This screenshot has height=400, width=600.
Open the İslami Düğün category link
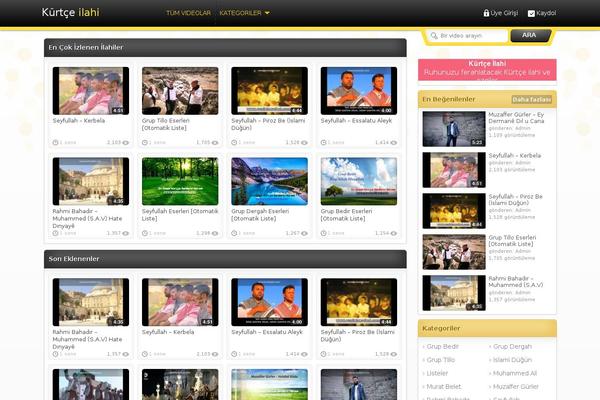pyautogui.click(x=512, y=360)
